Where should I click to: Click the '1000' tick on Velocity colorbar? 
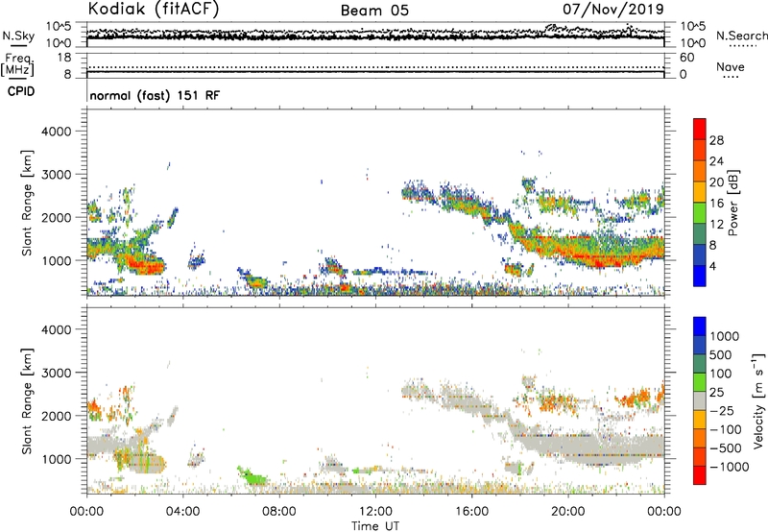pos(724,336)
